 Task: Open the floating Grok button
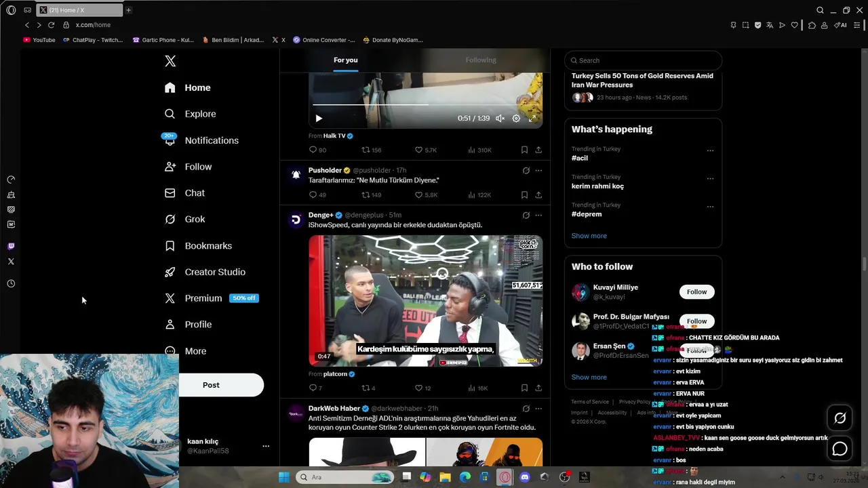[840, 418]
